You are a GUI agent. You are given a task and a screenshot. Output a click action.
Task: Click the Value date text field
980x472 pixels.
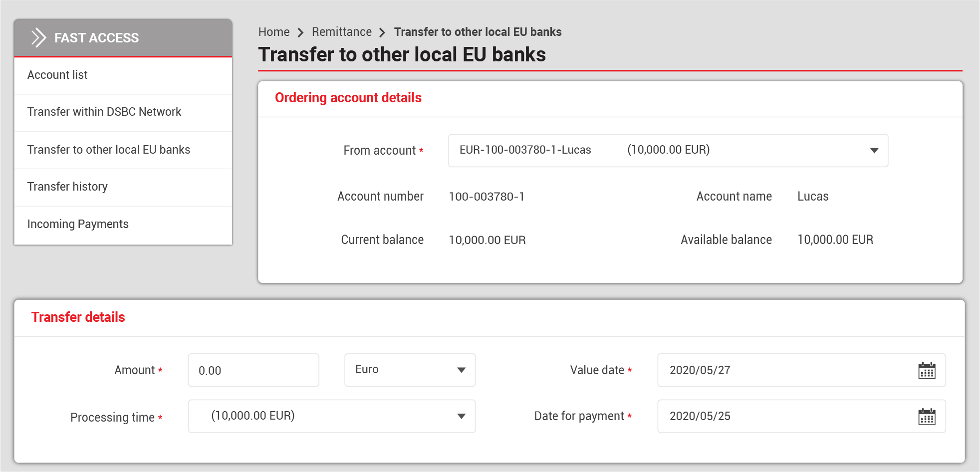(783, 370)
